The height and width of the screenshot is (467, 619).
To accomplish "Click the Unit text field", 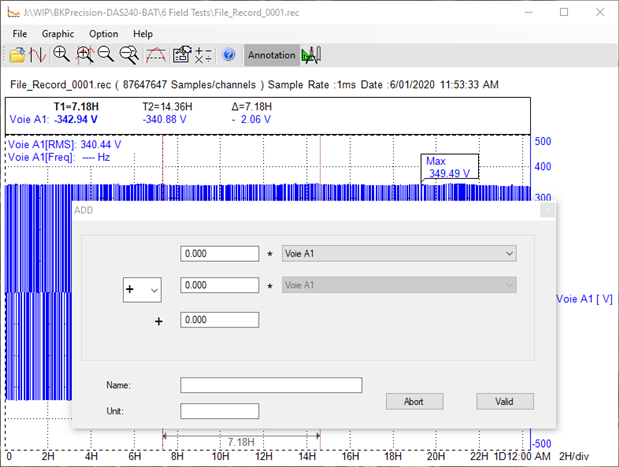I will [219, 411].
